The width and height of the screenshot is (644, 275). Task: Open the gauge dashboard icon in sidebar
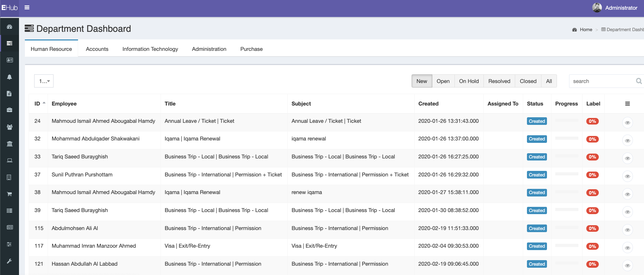[9, 27]
